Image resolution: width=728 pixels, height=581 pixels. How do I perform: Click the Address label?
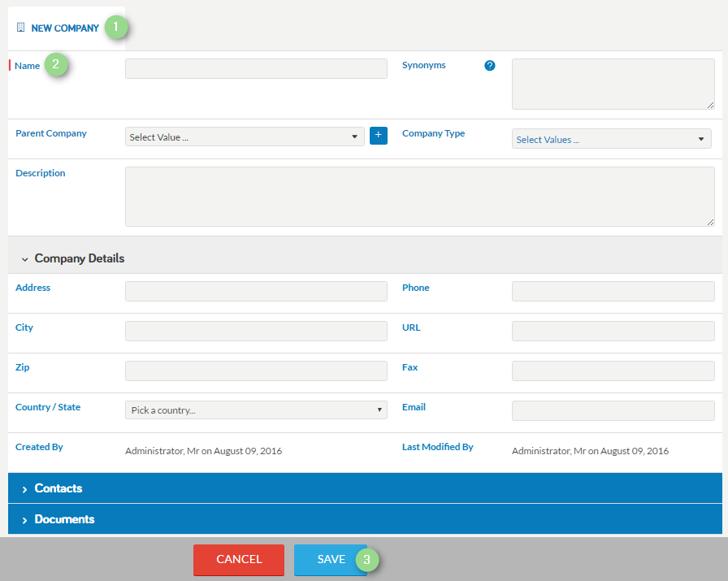pos(33,288)
